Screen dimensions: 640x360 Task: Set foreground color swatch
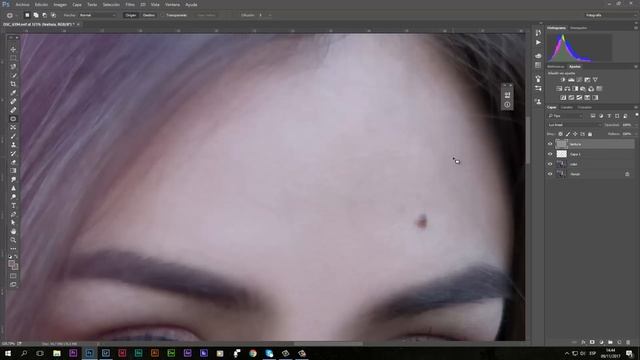[x=12, y=264]
